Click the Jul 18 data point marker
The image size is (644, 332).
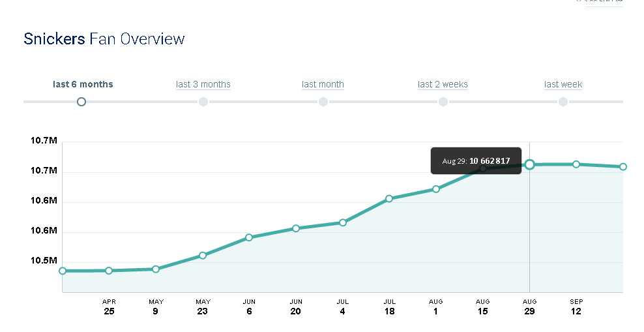click(389, 198)
